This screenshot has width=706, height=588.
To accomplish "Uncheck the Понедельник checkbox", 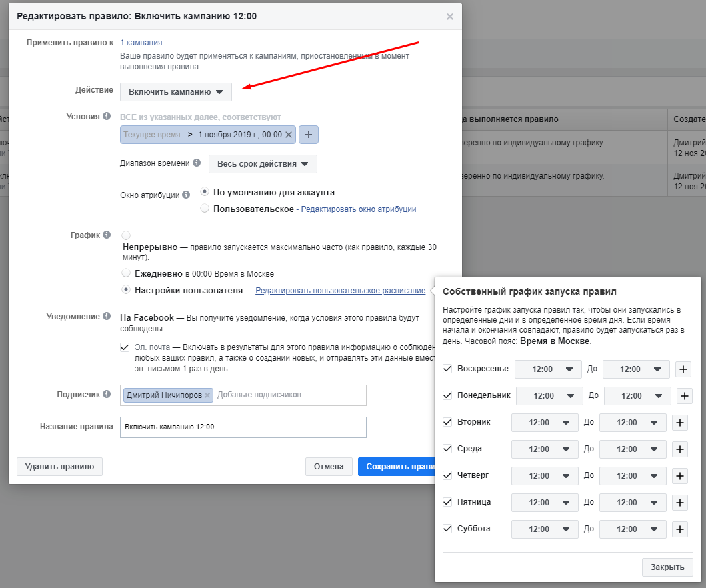I will 447,395.
